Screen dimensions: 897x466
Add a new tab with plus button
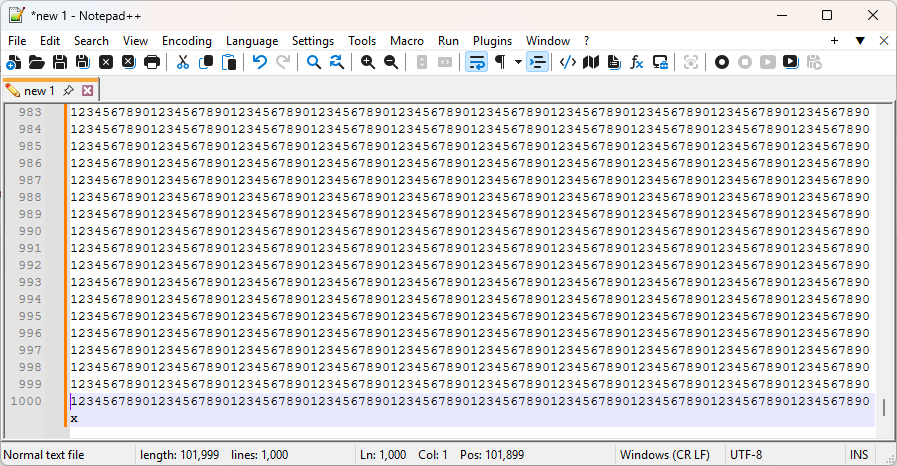click(x=835, y=41)
